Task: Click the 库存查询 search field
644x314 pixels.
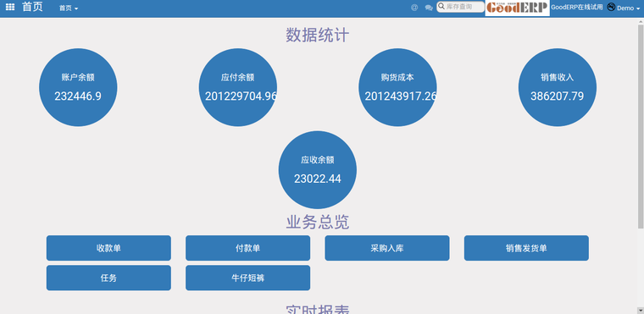Action: (x=460, y=7)
